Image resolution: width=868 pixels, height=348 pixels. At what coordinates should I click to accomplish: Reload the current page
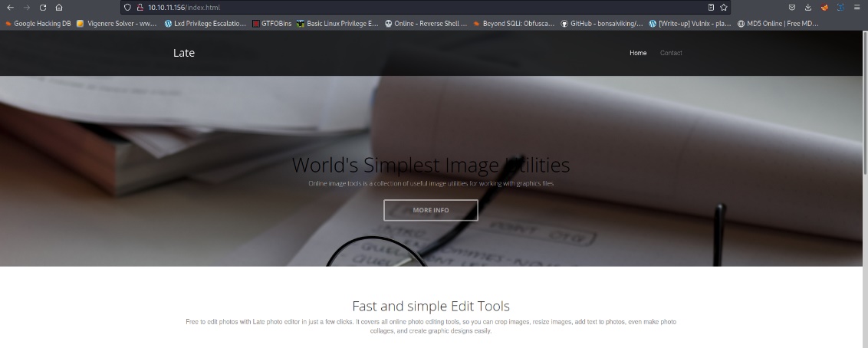43,7
